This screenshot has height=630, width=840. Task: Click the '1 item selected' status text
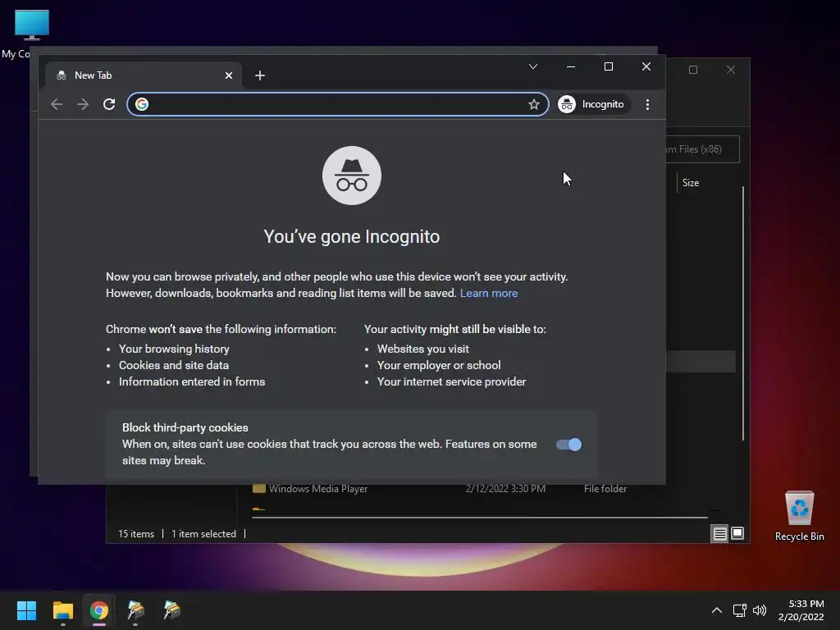pos(203,533)
